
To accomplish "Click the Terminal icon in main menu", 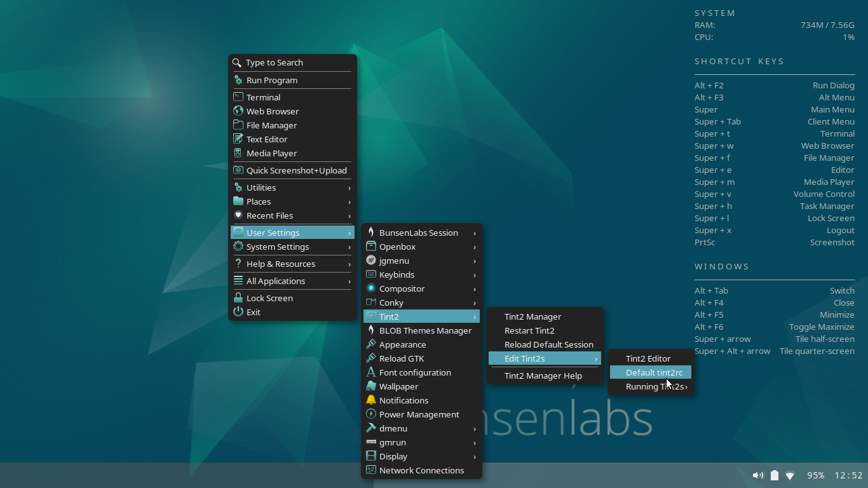I will point(238,97).
